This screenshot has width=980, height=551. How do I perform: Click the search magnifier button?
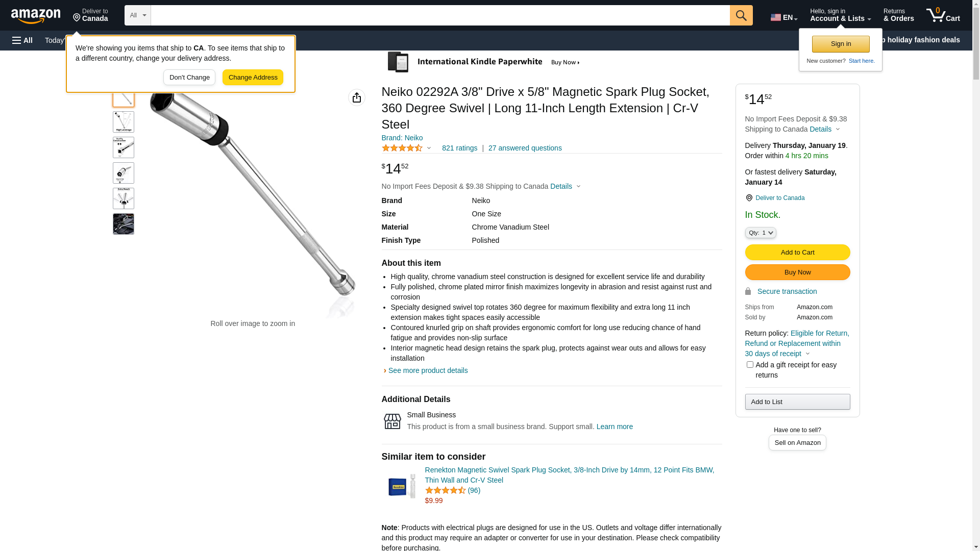[x=741, y=15]
